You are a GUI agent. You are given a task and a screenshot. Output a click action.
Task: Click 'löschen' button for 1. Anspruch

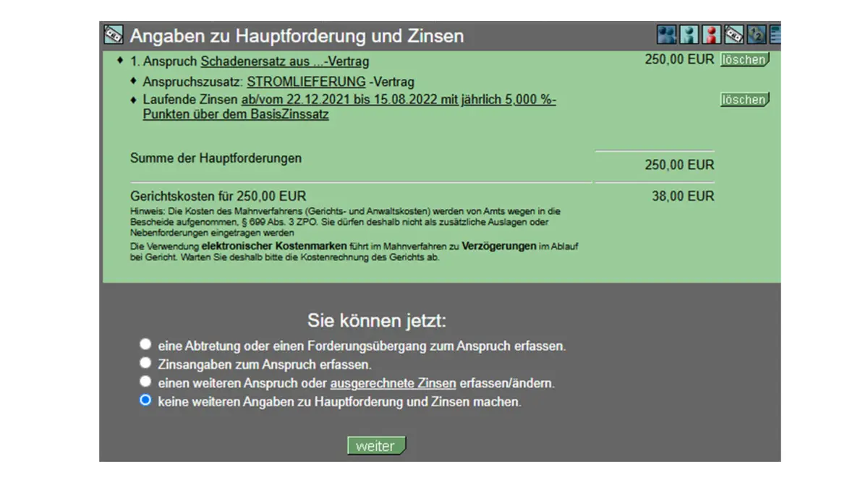(x=744, y=60)
